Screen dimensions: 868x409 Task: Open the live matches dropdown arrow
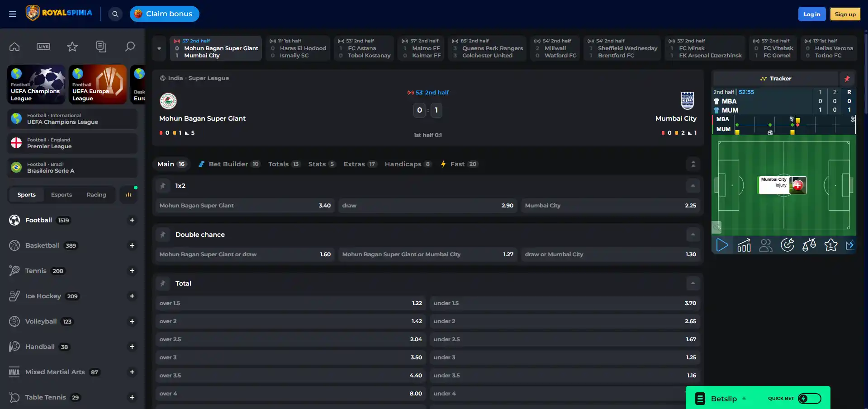click(x=159, y=48)
